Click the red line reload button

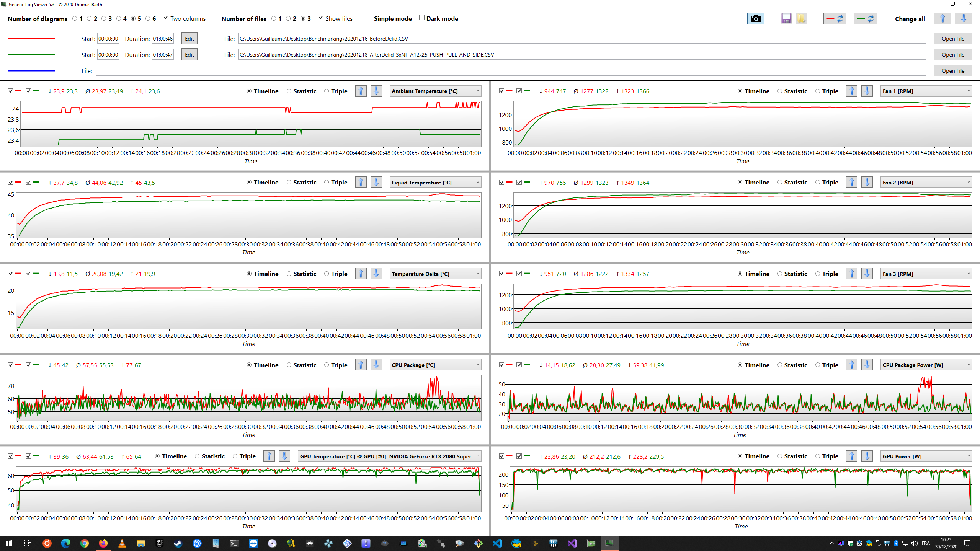(835, 18)
